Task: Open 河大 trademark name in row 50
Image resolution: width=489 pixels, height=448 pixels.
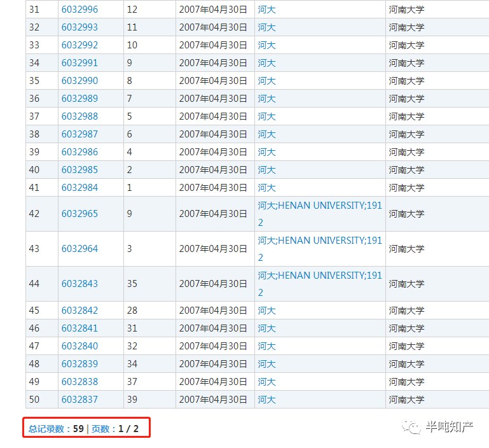Action: coord(266,400)
